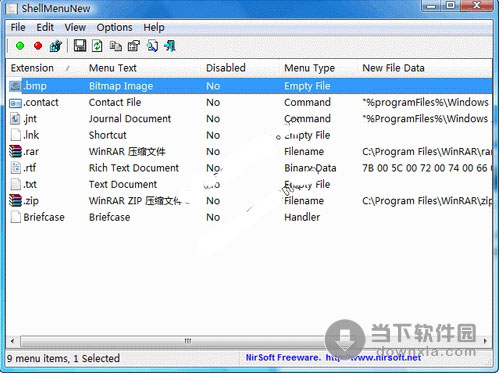Click the .zip WinRAR books icon
The width and height of the screenshot is (500, 374).
(15, 200)
